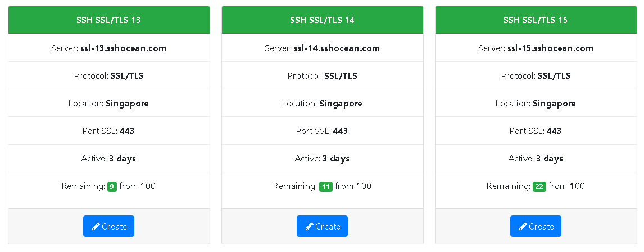
Task: Click server name ssl-13.sshocean.com
Action: 123,48
